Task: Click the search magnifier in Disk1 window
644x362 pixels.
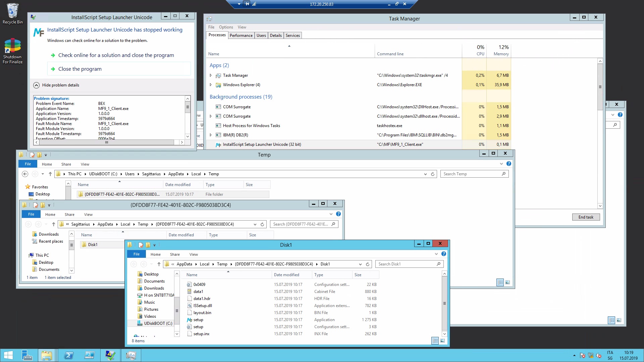Action: [x=438, y=264]
